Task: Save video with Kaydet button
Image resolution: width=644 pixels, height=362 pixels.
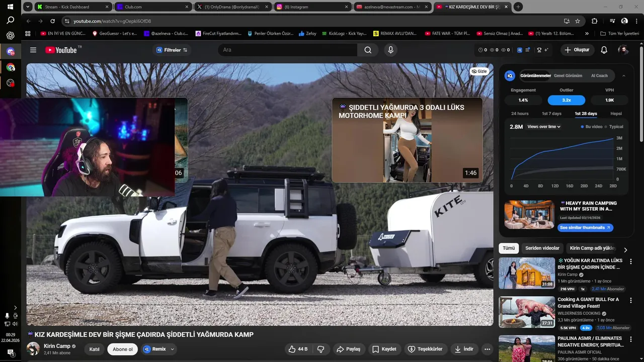Action: click(384, 349)
